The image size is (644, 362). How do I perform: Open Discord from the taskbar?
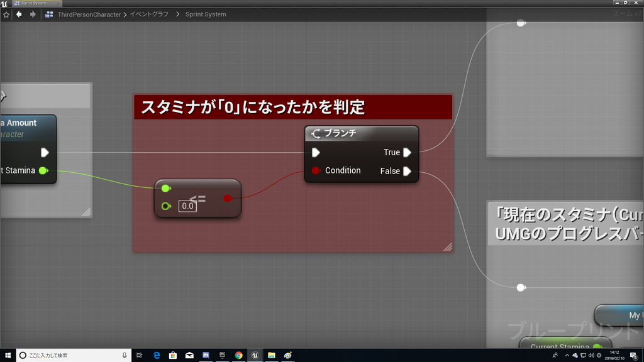[206, 355]
